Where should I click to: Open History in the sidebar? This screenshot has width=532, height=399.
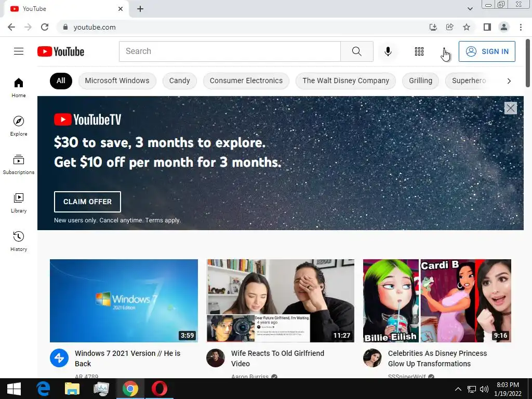coord(19,241)
